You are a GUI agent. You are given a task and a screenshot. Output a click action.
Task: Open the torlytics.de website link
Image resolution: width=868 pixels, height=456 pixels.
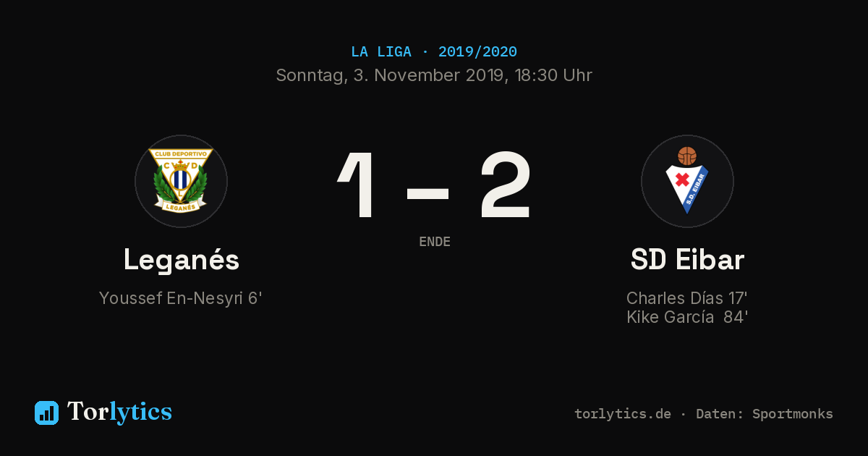(x=623, y=414)
